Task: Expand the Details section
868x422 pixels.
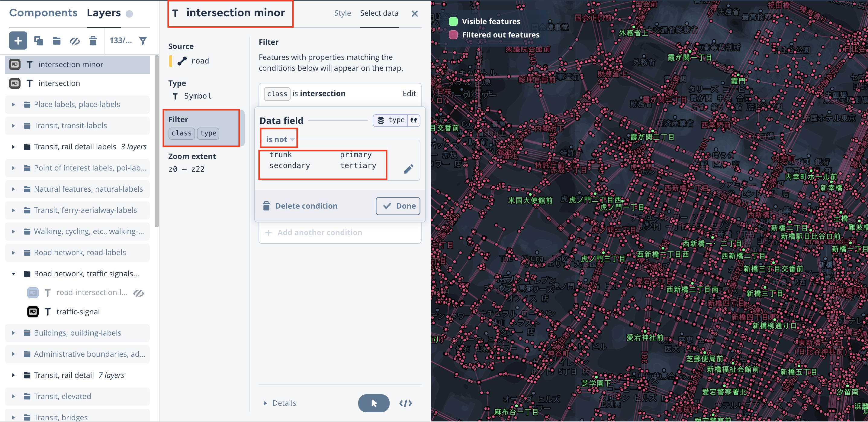Action: pos(280,403)
